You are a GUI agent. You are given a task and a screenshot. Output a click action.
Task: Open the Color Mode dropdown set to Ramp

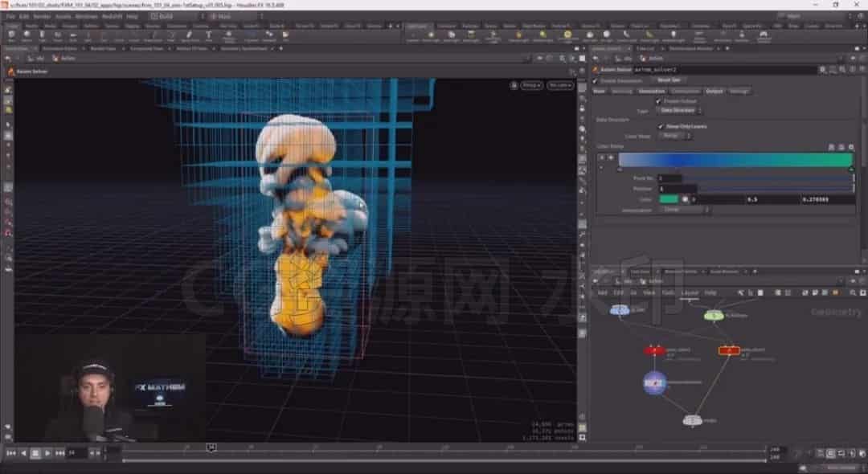(x=674, y=136)
